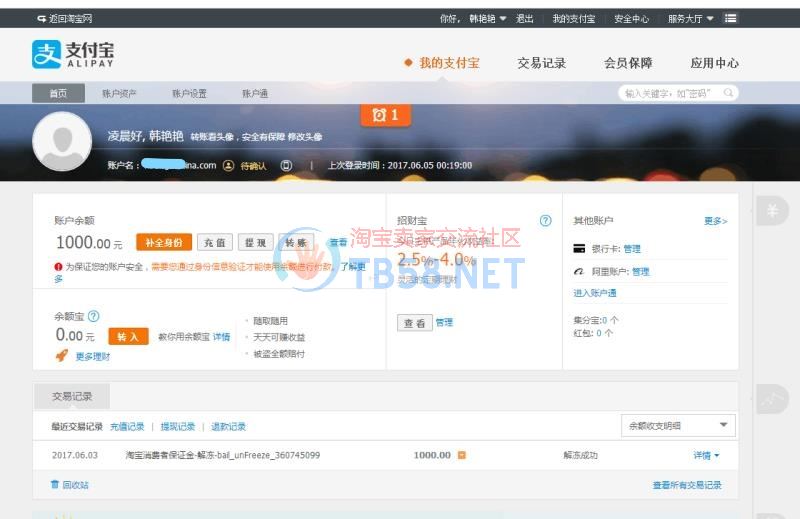Click 银行卡 管理 link
This screenshot has height=519, width=800.
[632, 249]
